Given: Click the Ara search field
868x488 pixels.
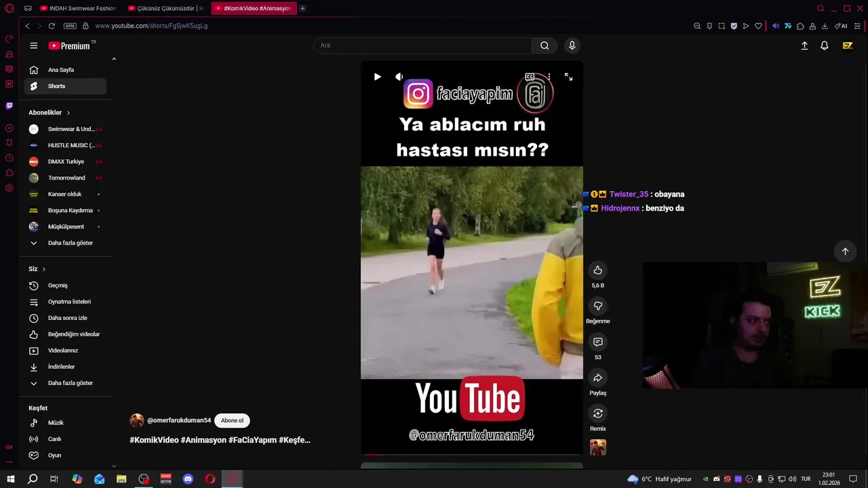Looking at the screenshot, I should pos(422,45).
